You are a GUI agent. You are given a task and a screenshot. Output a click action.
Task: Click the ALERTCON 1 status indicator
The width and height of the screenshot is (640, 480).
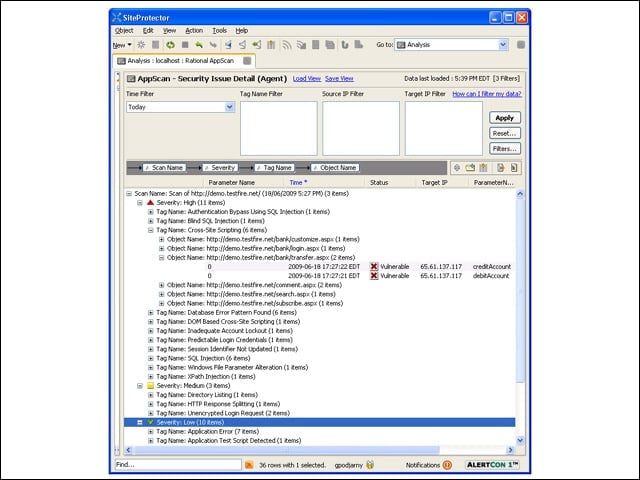tap(492, 464)
